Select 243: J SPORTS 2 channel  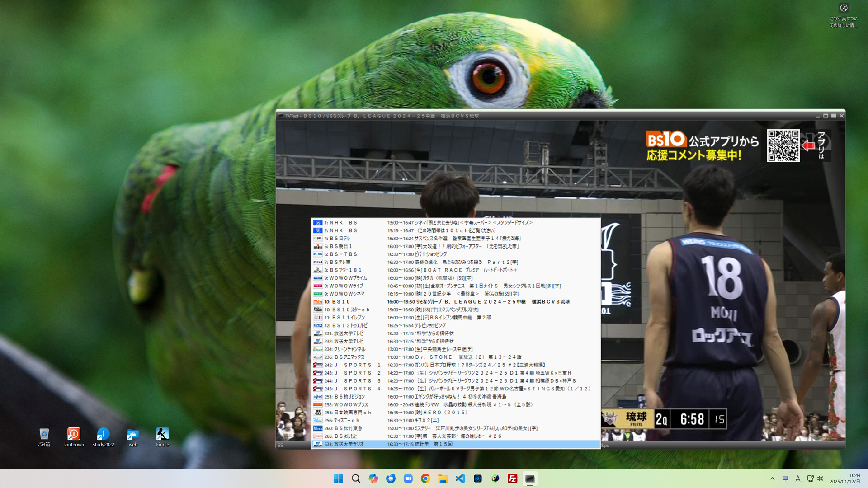(x=456, y=373)
